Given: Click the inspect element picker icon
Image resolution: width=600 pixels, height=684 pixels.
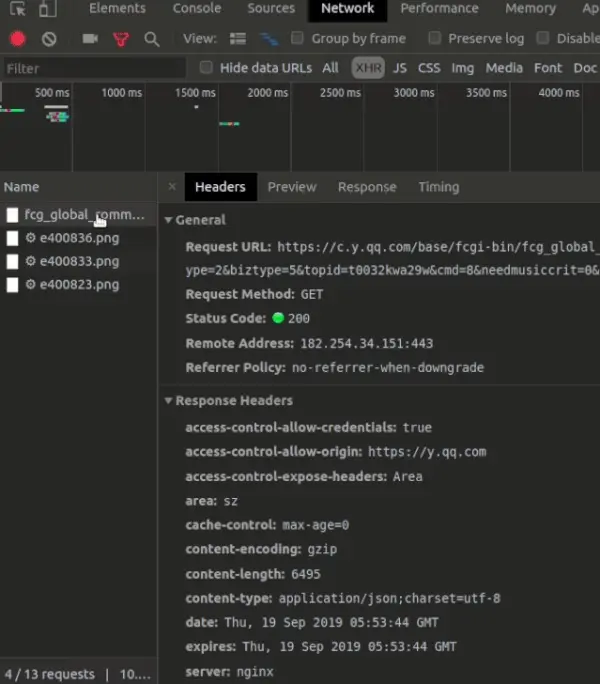Looking at the screenshot, I should [17, 9].
